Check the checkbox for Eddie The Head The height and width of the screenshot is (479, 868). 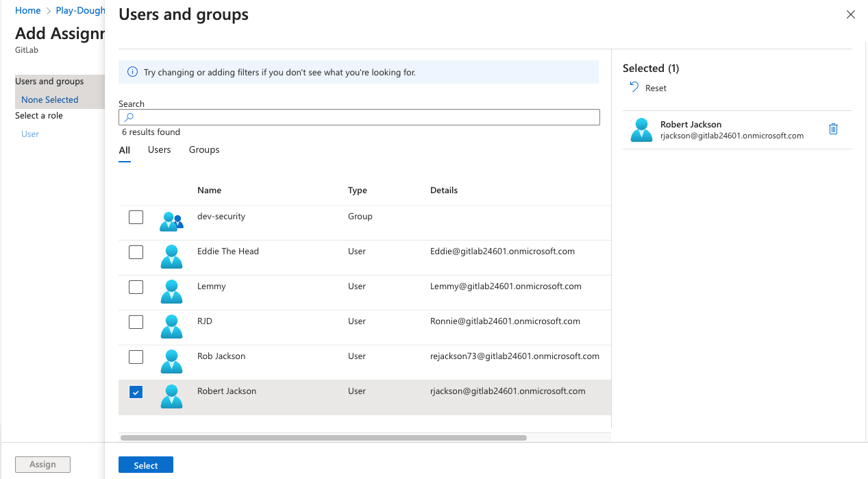point(136,252)
